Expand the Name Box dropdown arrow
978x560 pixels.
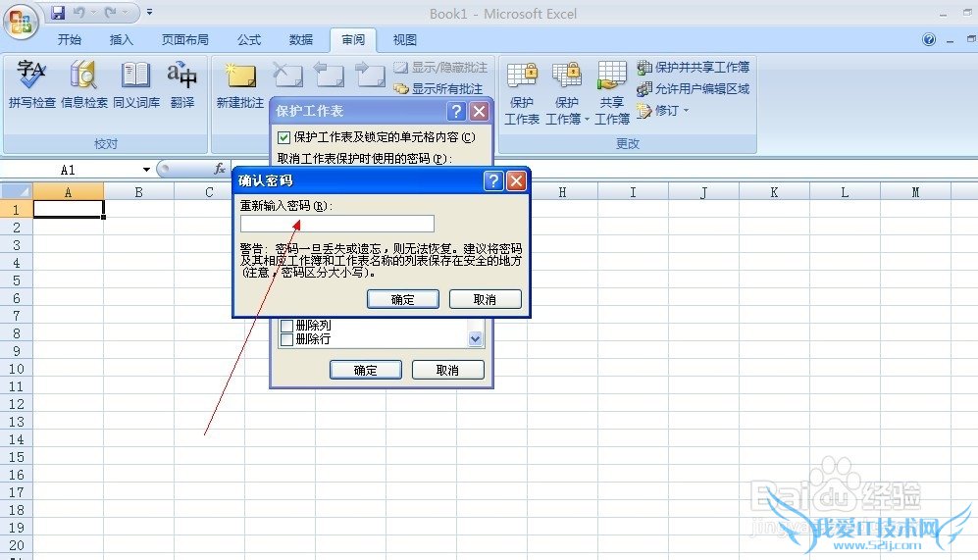(x=146, y=170)
